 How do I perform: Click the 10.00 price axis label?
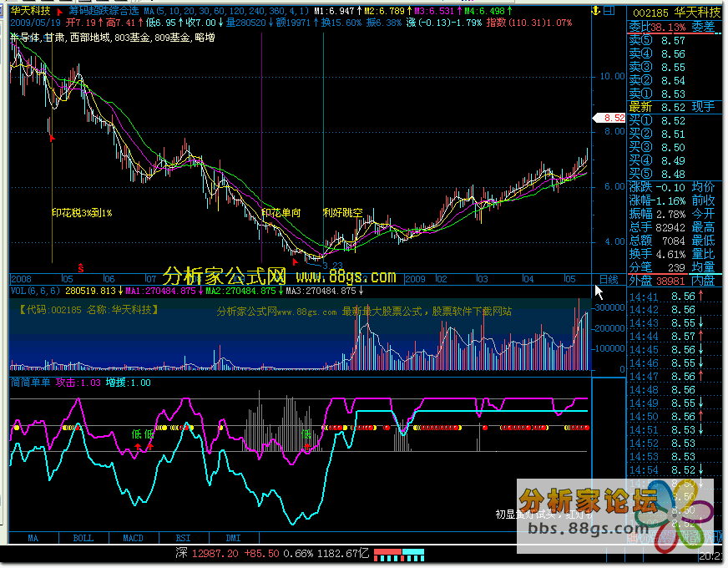tap(613, 77)
